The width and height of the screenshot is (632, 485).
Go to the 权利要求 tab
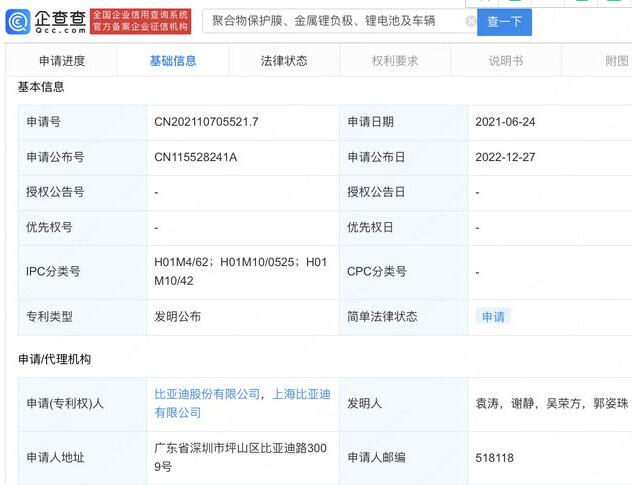[395, 61]
